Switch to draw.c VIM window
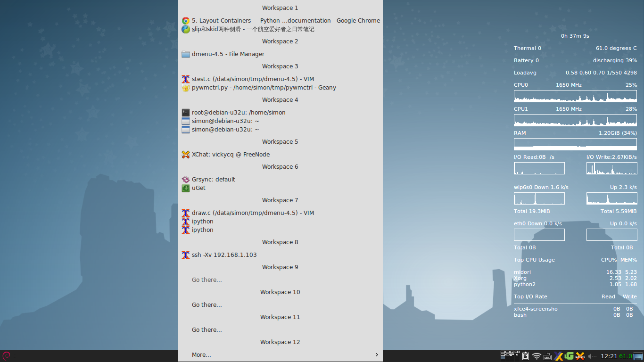644x362 pixels. point(281,213)
